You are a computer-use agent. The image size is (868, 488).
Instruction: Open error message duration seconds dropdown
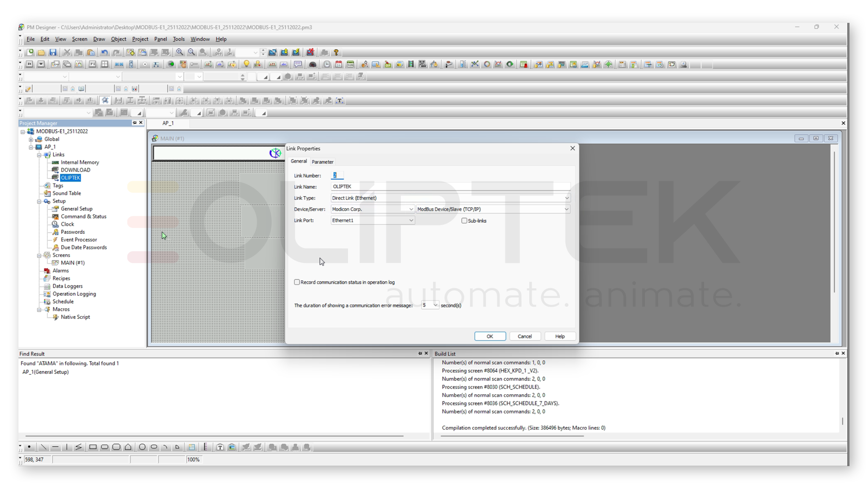coord(435,305)
